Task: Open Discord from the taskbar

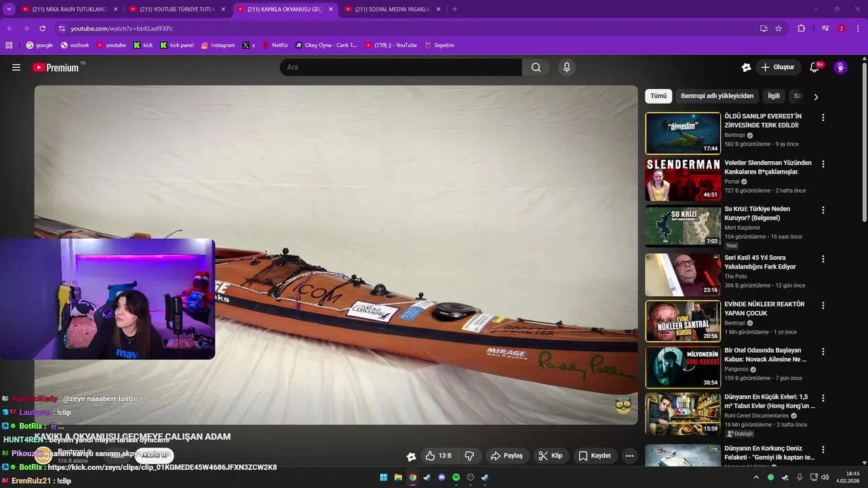Action: point(441,477)
